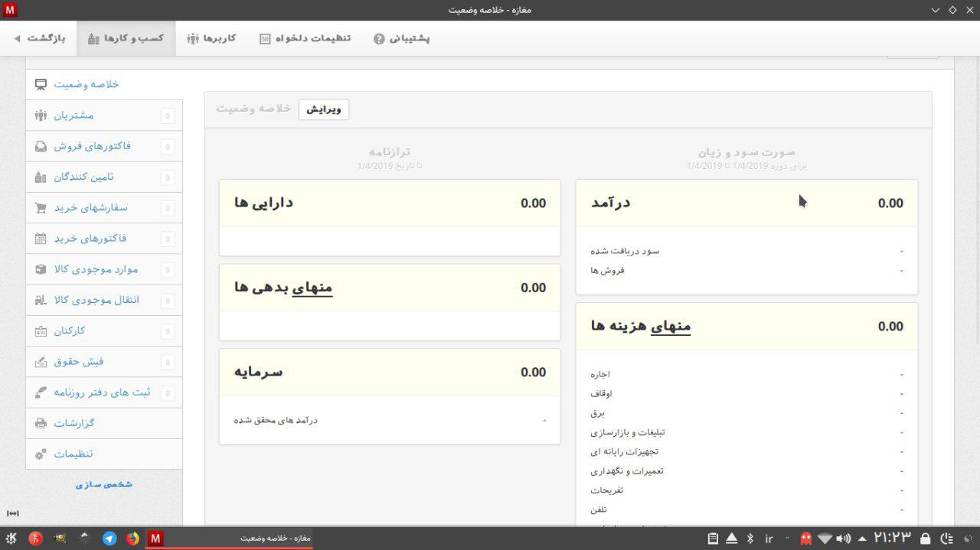
Task: Click the Reports (گزارشات) printer icon
Action: pyautogui.click(x=41, y=423)
